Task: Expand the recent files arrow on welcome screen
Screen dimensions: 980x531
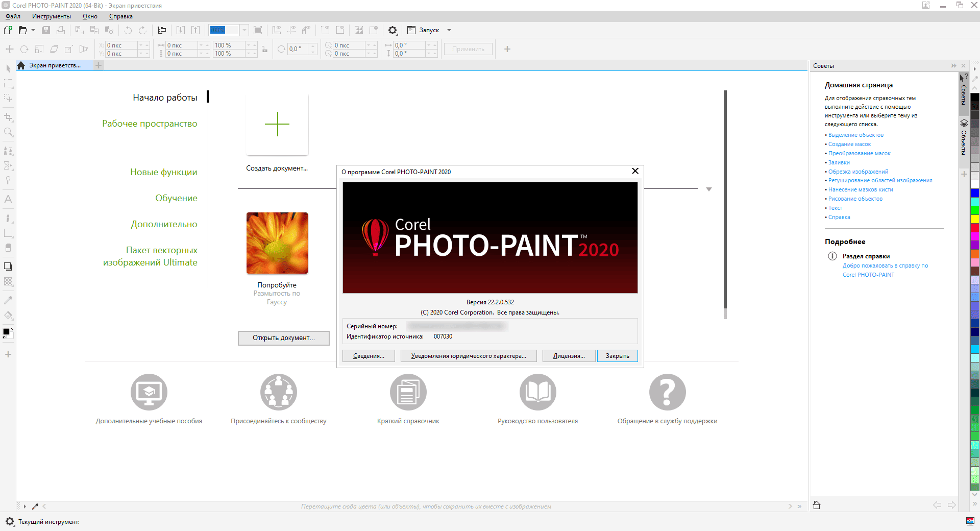Action: pos(709,189)
